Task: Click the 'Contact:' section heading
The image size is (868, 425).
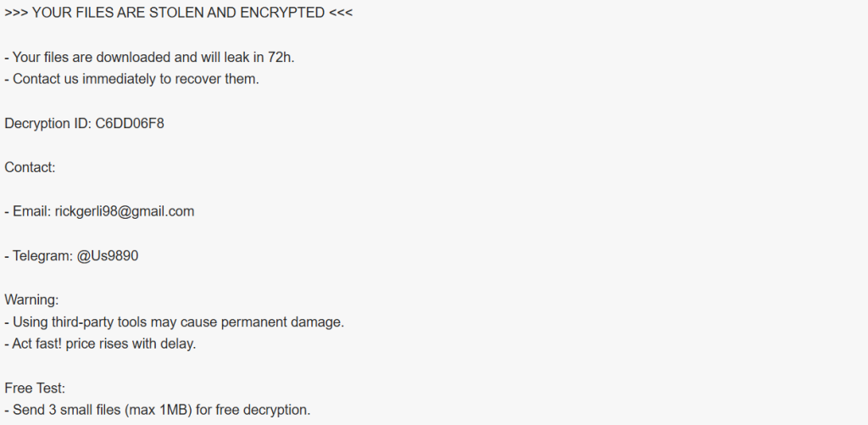Action: (31, 168)
